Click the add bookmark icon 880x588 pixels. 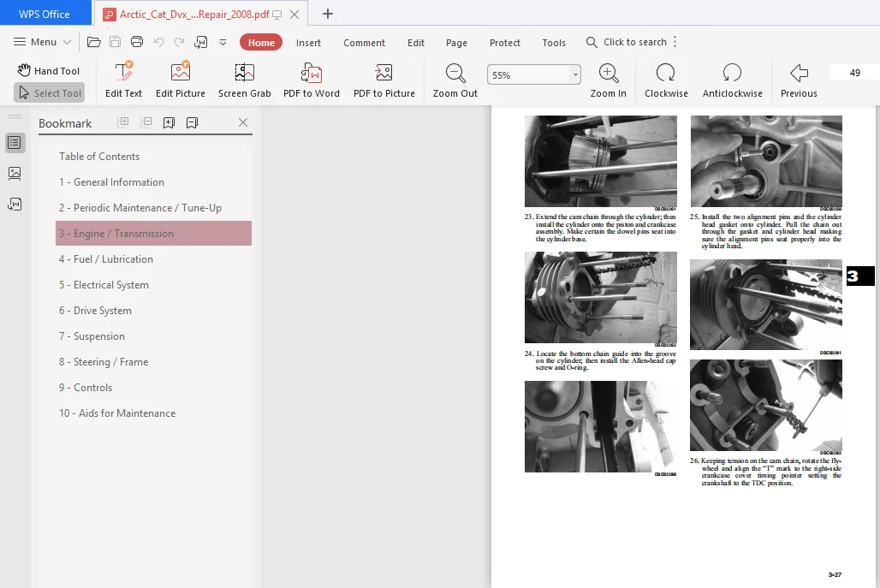pyautogui.click(x=169, y=122)
